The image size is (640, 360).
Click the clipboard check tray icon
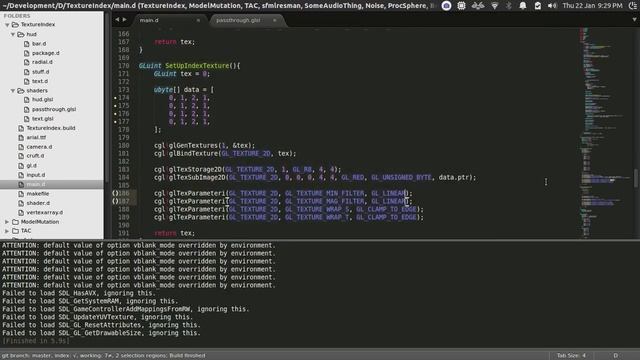pyautogui.click(x=538, y=6)
